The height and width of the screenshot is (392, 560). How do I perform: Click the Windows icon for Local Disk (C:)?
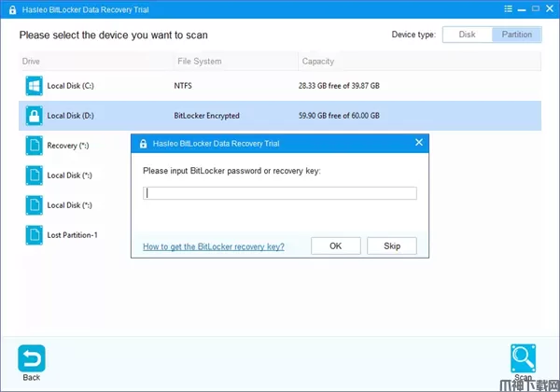tap(34, 86)
